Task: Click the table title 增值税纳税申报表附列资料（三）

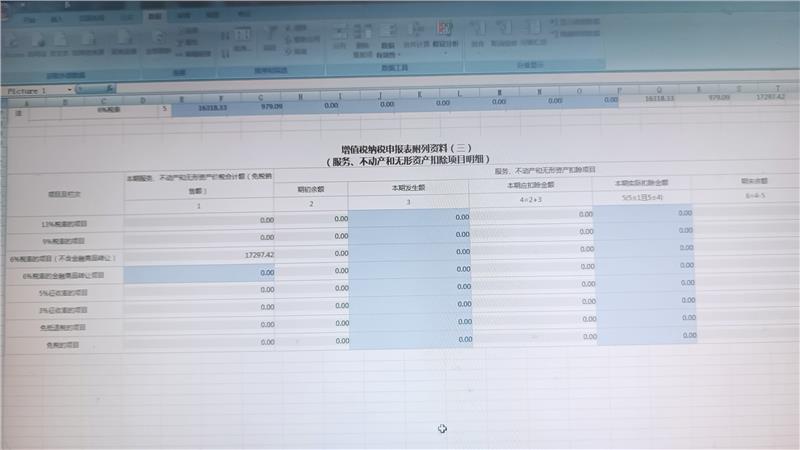Action: [398, 147]
